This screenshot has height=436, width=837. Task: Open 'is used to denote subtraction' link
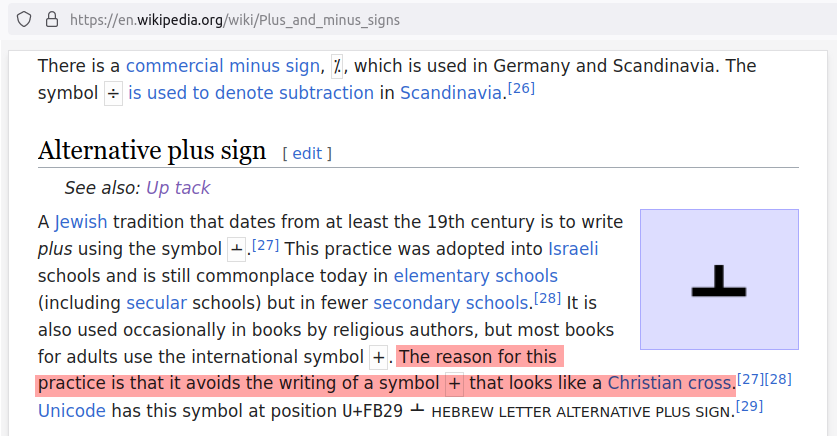point(251,93)
